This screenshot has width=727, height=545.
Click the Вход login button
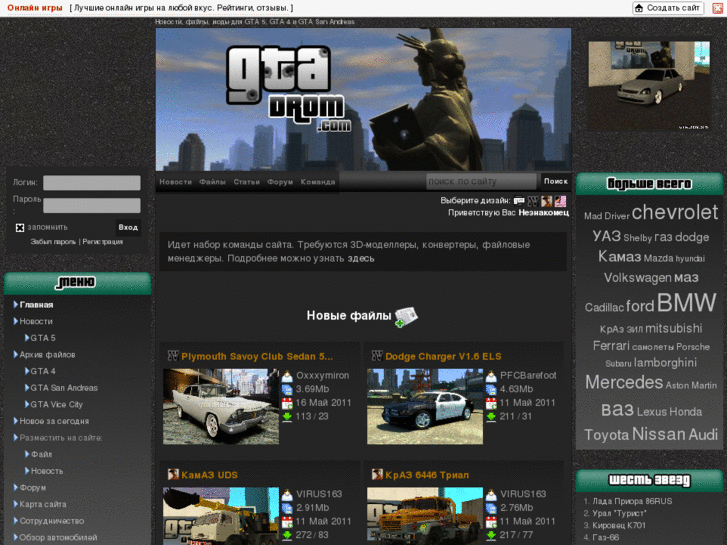coord(128,227)
